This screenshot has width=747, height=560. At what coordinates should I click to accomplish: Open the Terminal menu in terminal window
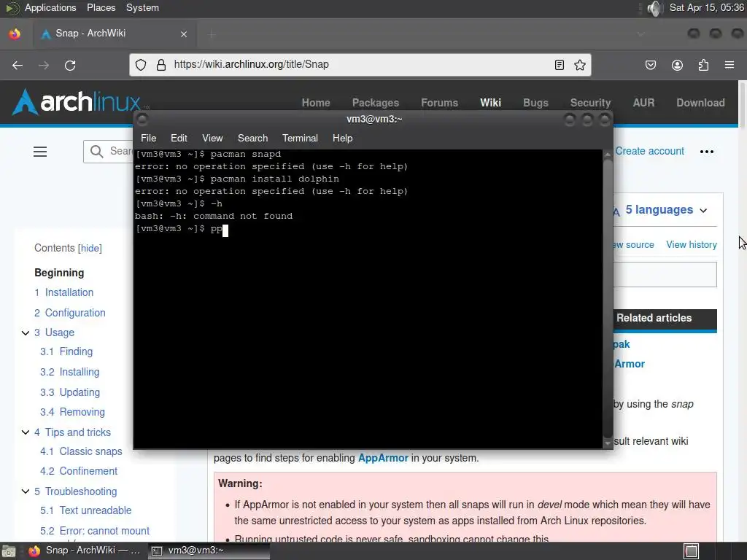(300, 138)
